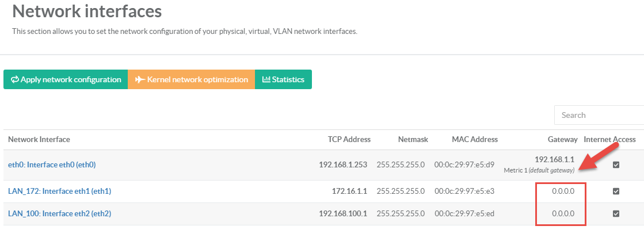This screenshot has width=644, height=245.
Task: Open the LAN_172: Interface eth1 link
Action: point(59,191)
